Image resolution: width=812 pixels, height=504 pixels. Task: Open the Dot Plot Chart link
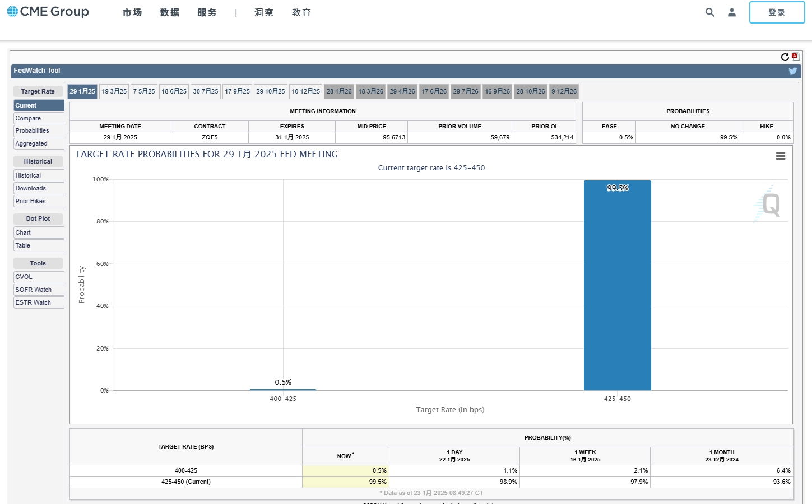(39, 232)
